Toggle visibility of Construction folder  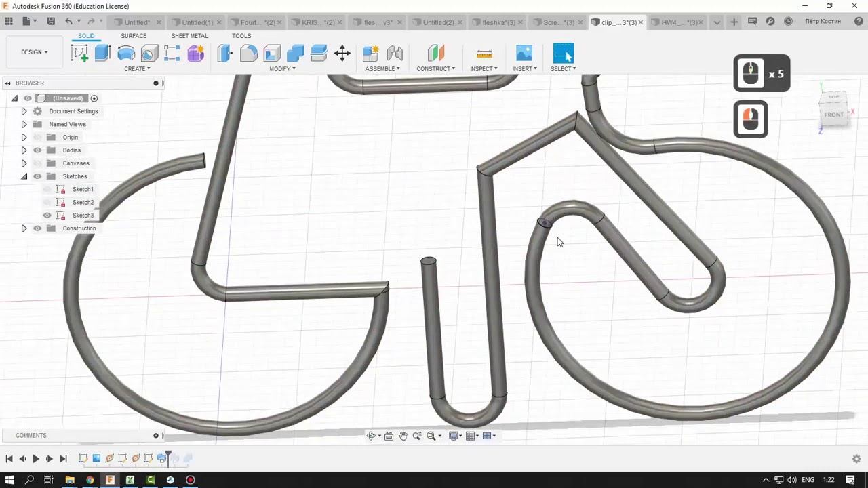point(37,228)
